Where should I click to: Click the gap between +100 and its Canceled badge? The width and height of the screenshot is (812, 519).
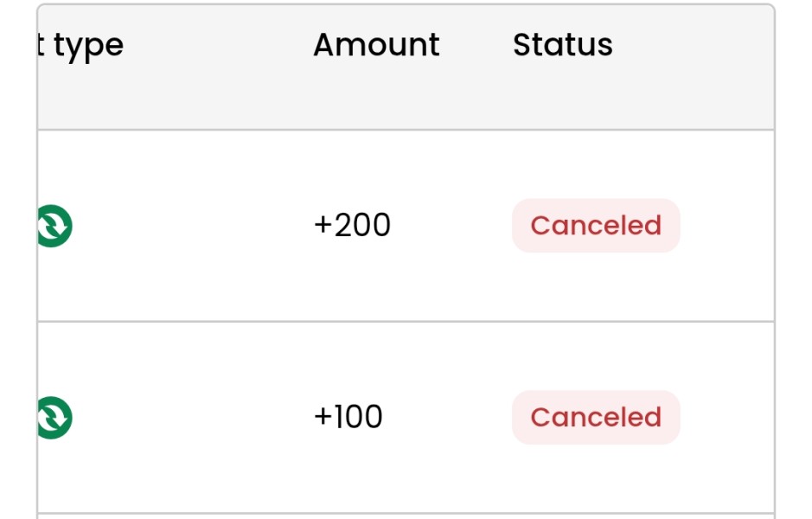coord(448,418)
